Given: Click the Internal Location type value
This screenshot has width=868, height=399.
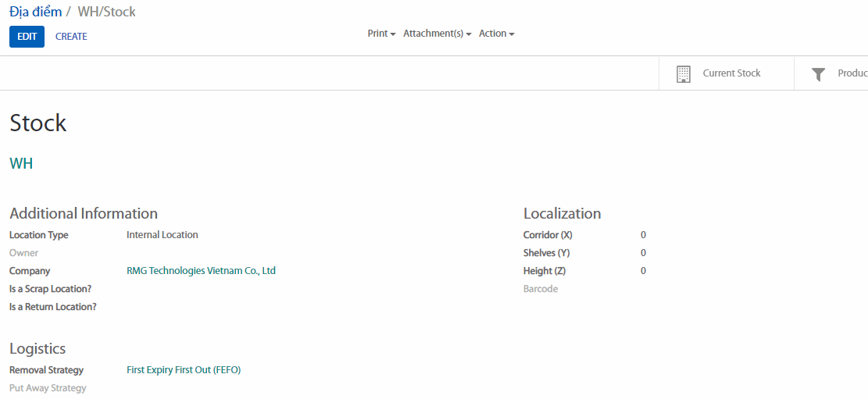Looking at the screenshot, I should [163, 235].
